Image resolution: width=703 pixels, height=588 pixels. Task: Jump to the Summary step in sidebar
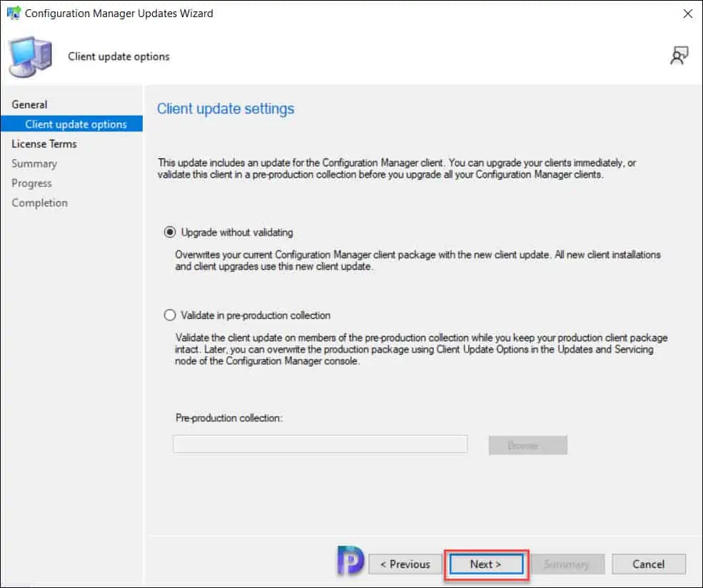pyautogui.click(x=34, y=163)
